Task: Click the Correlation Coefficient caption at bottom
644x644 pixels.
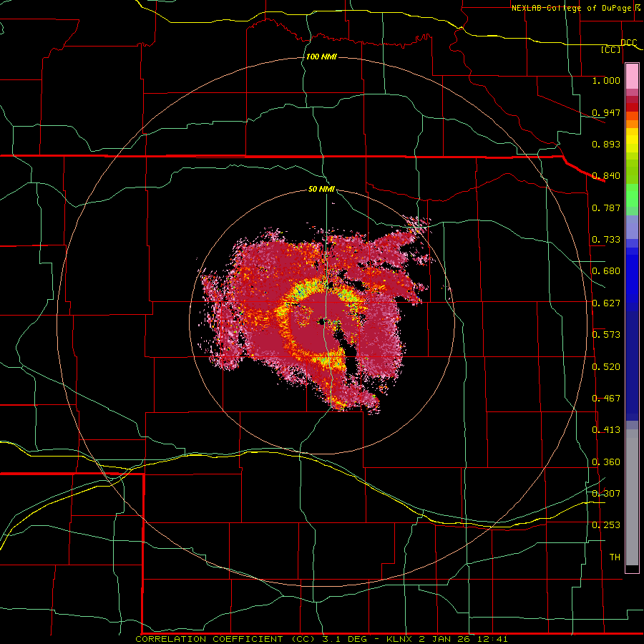Action: click(x=321, y=639)
